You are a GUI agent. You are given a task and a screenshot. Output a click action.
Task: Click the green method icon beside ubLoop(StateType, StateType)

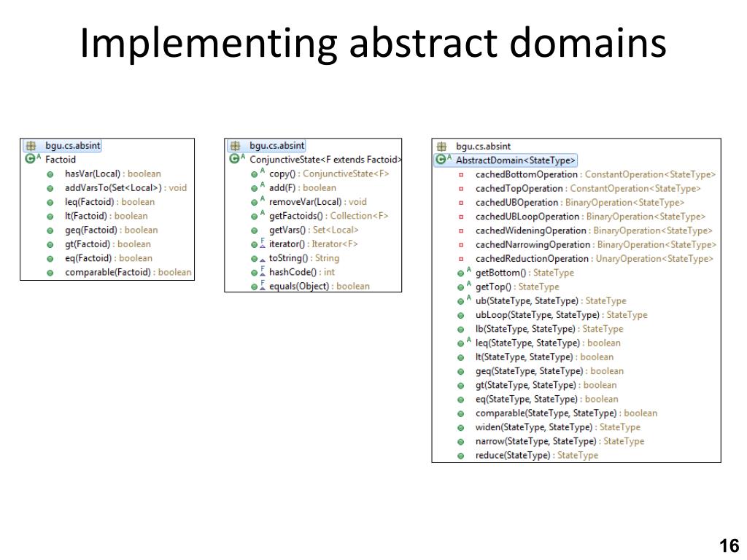tap(461, 315)
